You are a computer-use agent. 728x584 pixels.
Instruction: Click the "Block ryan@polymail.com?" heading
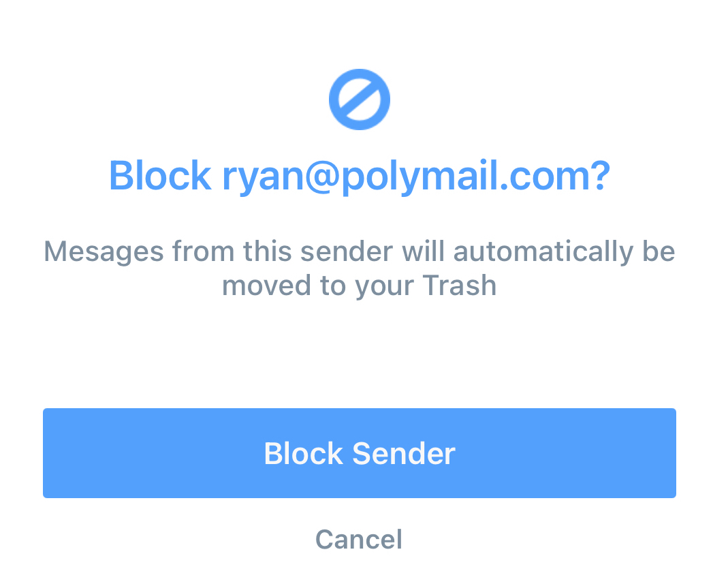click(x=359, y=175)
